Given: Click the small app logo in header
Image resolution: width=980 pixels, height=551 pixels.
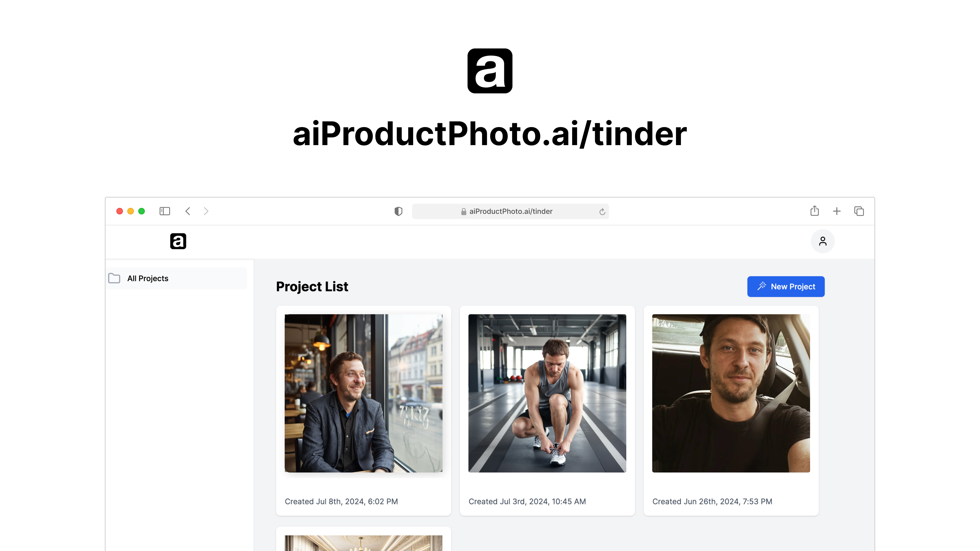Looking at the screenshot, I should coord(178,241).
